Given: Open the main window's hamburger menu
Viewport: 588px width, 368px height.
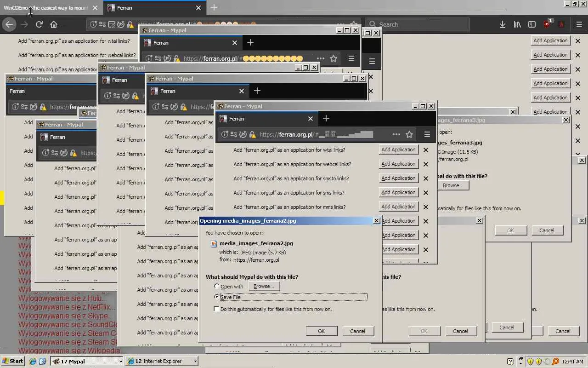Looking at the screenshot, I should [579, 24].
